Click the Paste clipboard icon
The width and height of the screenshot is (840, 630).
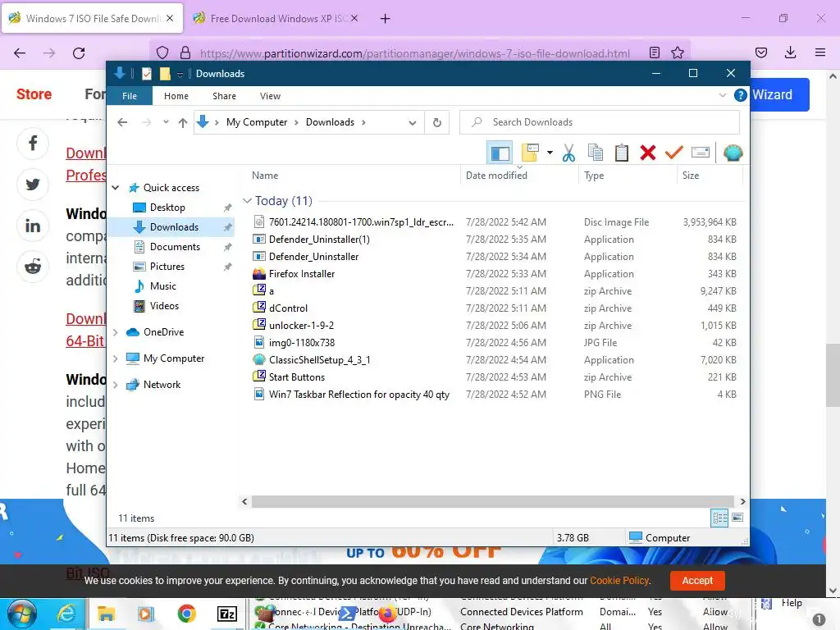click(x=622, y=153)
